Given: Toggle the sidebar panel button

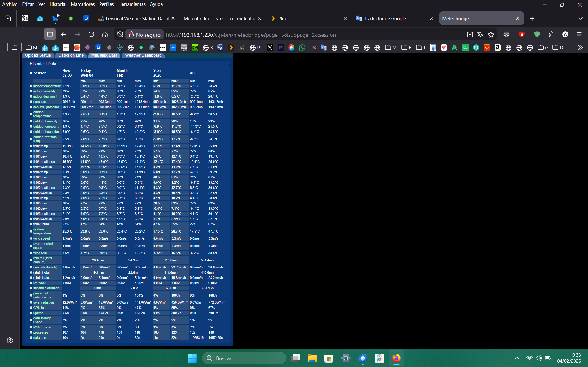Looking at the screenshot, I should point(50,35).
